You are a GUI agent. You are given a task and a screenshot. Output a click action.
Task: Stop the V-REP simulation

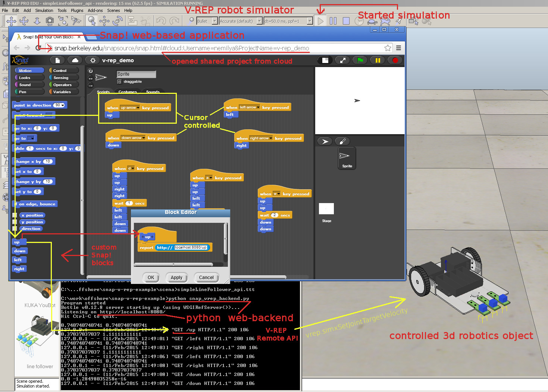coord(346,21)
